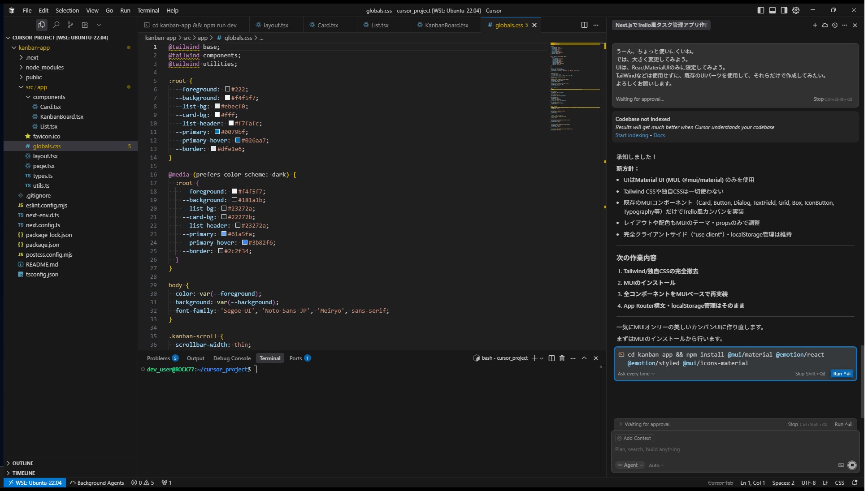Screen dimensions: 868x491
Task: Open chat history clock icon
Action: point(834,25)
